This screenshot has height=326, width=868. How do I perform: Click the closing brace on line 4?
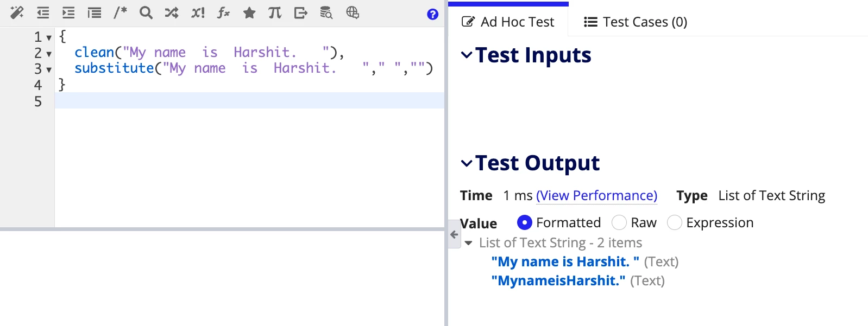62,84
